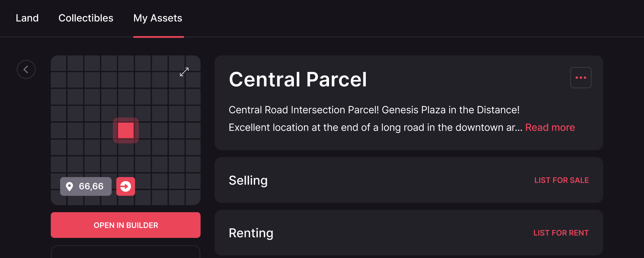Switch to the Land tab

27,18
